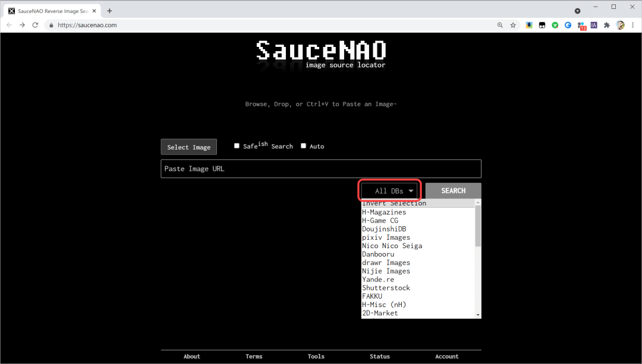Open the image downloader extension icon
The width and height of the screenshot is (642, 364).
tap(529, 25)
